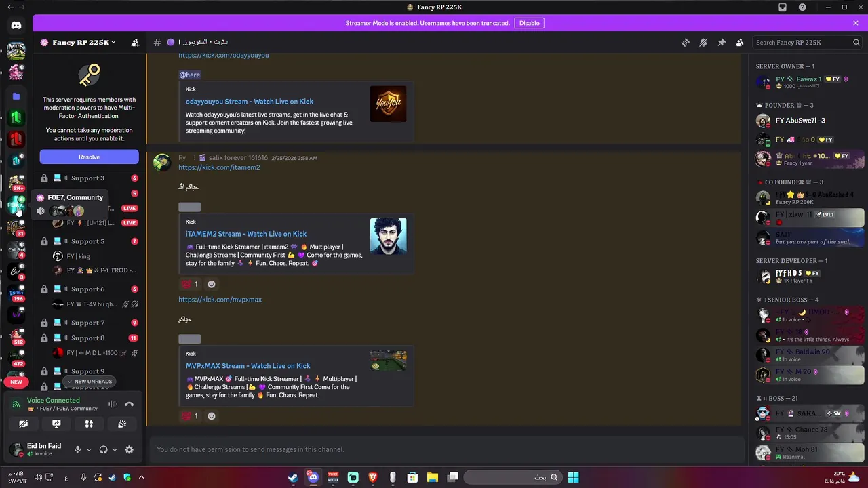Expand microphone input options arrow
Image resolution: width=868 pixels, height=488 pixels.
89,449
